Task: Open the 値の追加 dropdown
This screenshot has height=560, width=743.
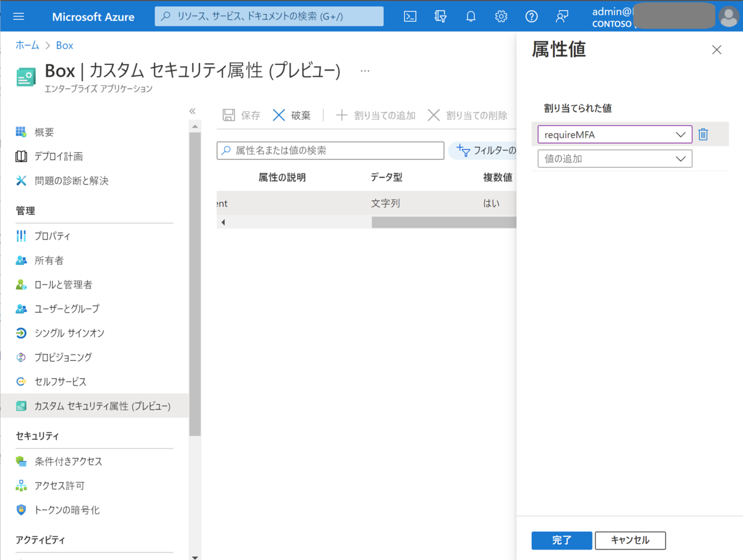Action: coord(614,159)
